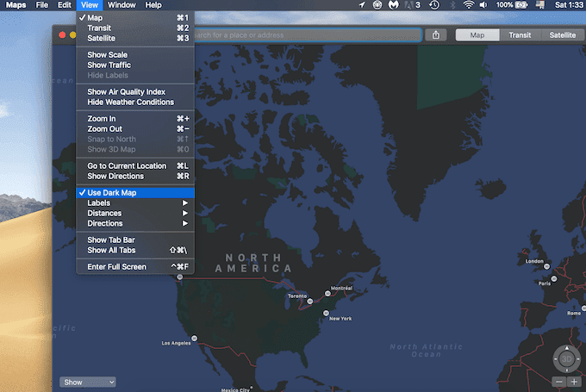Open the Show dropdown at bottom left
586x392 pixels.
coord(87,382)
